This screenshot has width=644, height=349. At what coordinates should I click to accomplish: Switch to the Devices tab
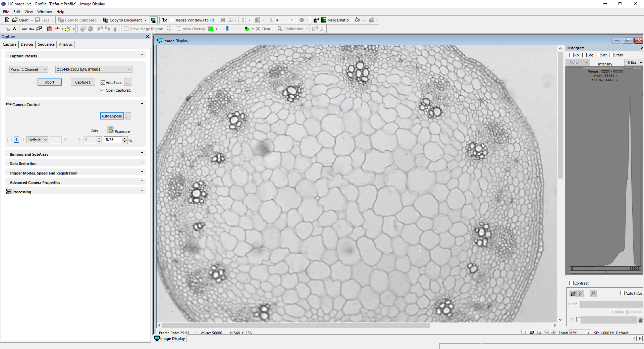[x=27, y=44]
